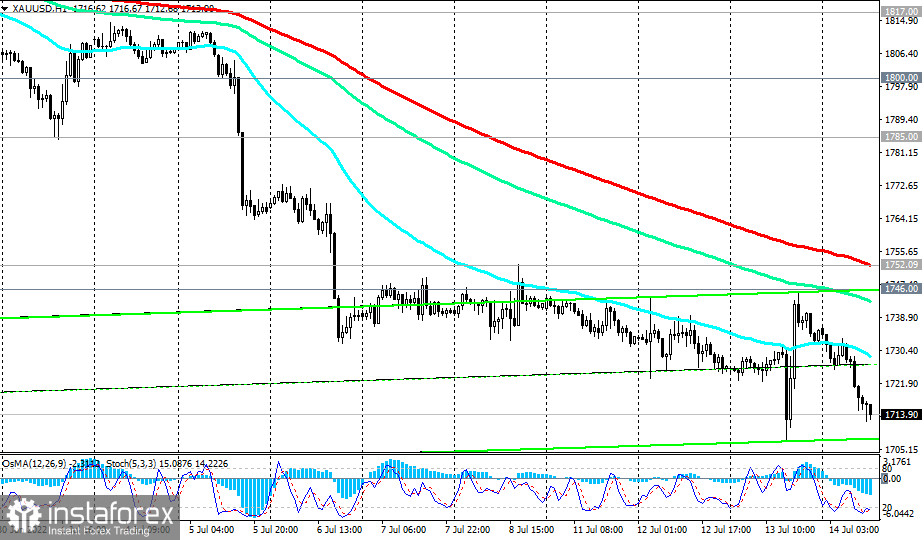Click the 12 Jul 01:00 time label
The image size is (924, 540).
662,530
